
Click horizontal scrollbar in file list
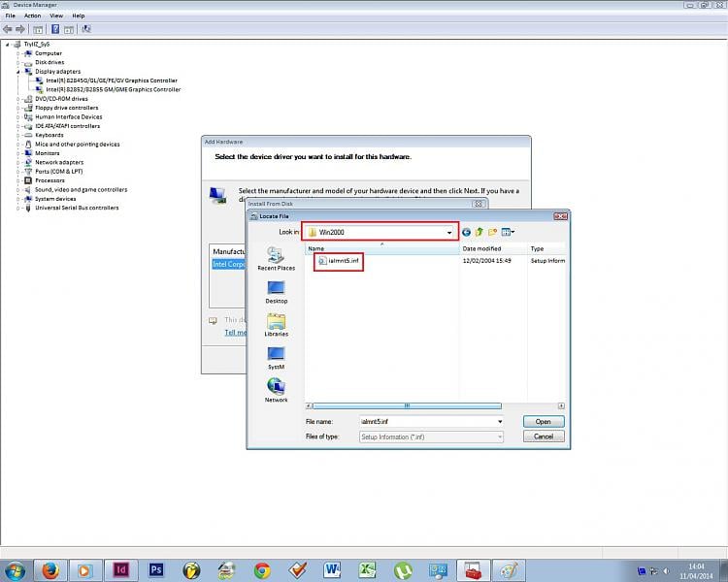[x=407, y=406]
